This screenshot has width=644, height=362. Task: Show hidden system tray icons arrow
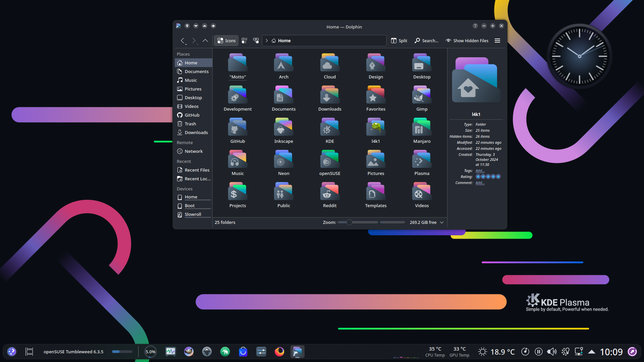[592, 352]
